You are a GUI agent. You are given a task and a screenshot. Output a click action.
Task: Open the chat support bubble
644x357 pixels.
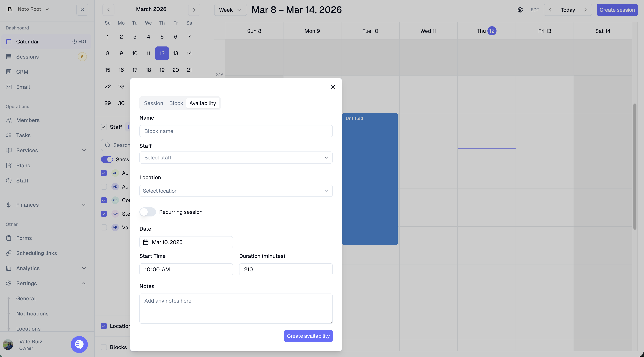79,344
